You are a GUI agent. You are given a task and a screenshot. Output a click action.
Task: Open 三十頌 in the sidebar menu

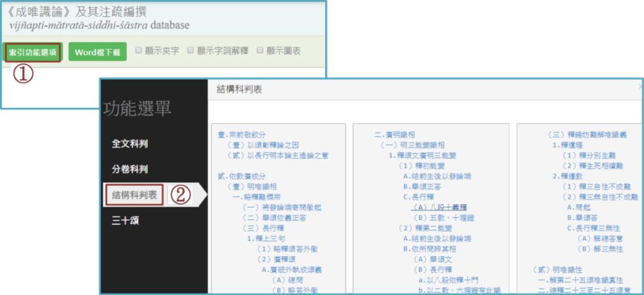125,220
